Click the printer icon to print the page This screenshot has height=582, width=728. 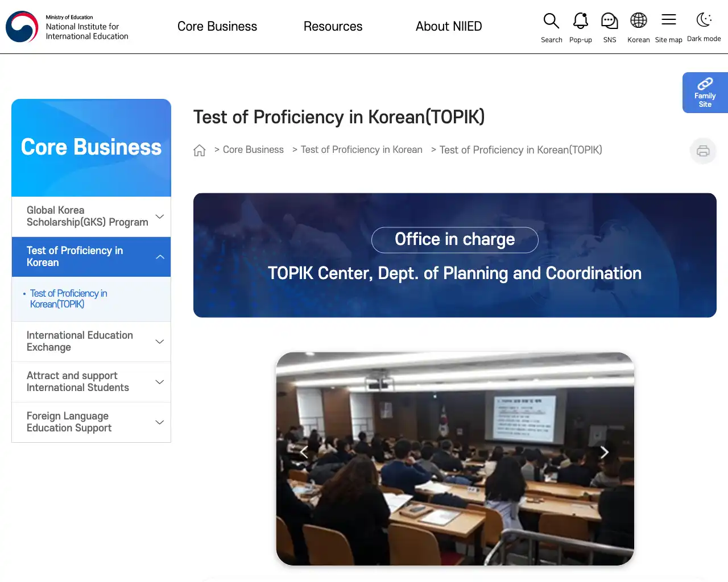[x=703, y=151]
